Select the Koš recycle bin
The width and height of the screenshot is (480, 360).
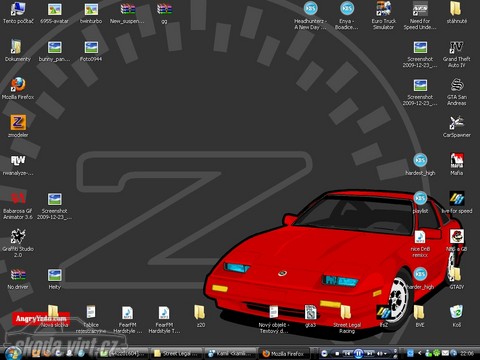pyautogui.click(x=457, y=316)
